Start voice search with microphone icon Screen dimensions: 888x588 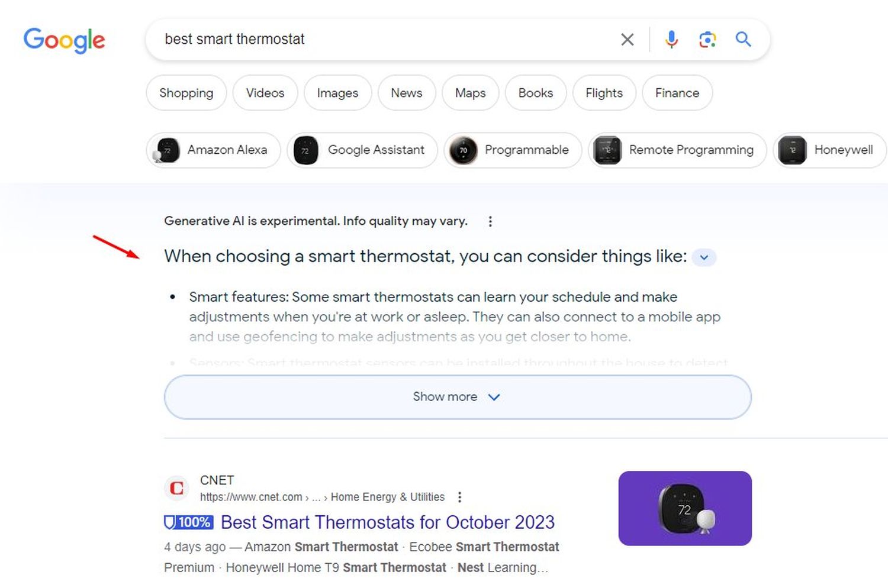[x=671, y=40]
